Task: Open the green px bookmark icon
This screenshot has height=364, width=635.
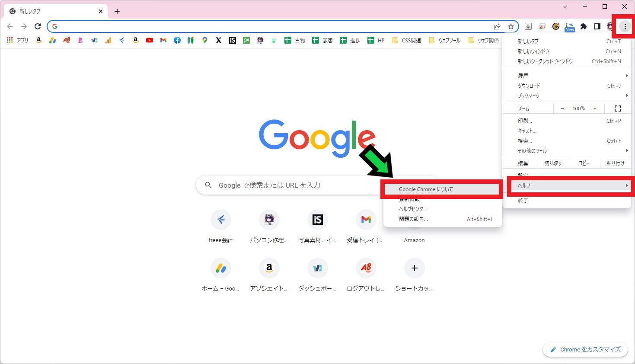Action: coord(246,40)
